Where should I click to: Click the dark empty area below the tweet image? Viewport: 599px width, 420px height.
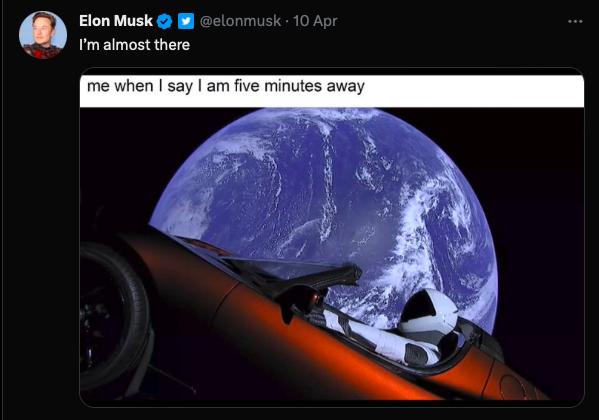[300, 414]
